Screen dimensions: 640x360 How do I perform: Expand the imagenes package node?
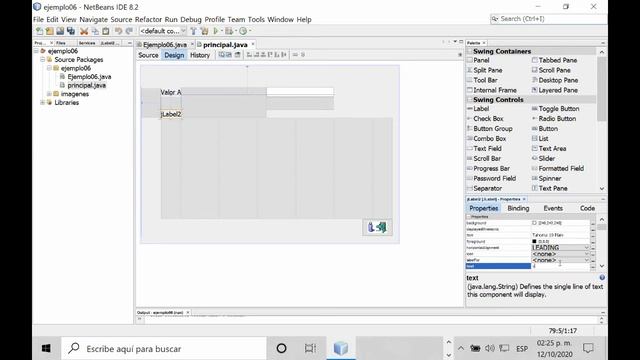[49, 94]
